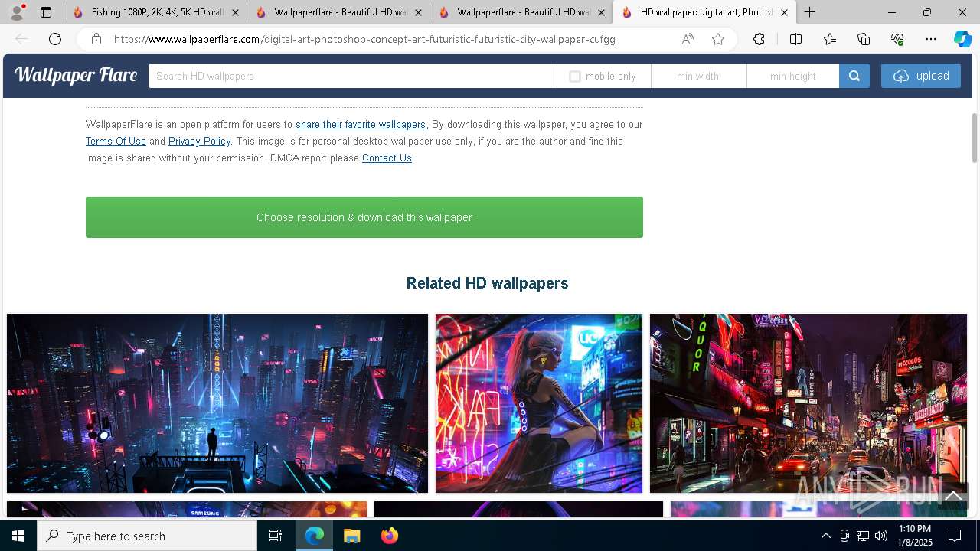Open the Collections icon

click(x=864, y=39)
